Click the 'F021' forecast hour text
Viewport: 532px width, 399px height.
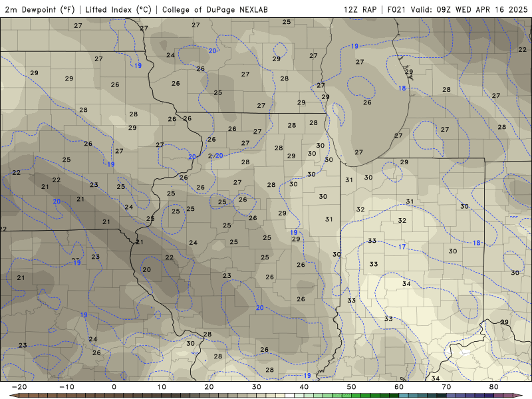396,9
